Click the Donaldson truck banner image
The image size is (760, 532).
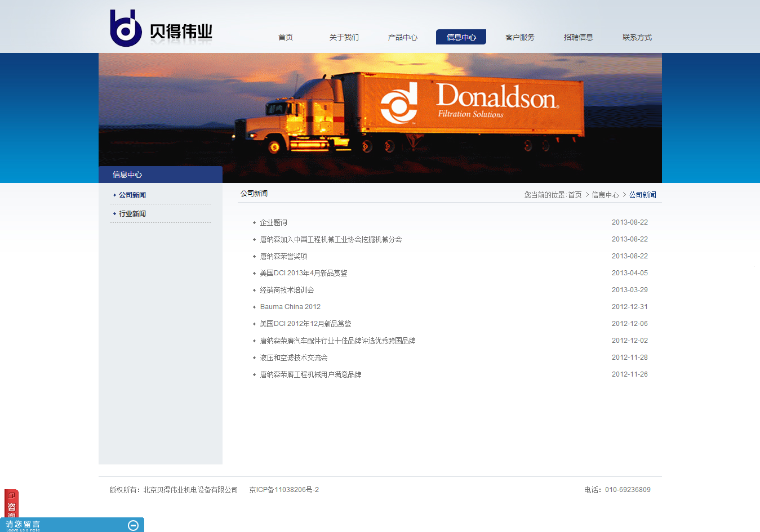(380, 118)
